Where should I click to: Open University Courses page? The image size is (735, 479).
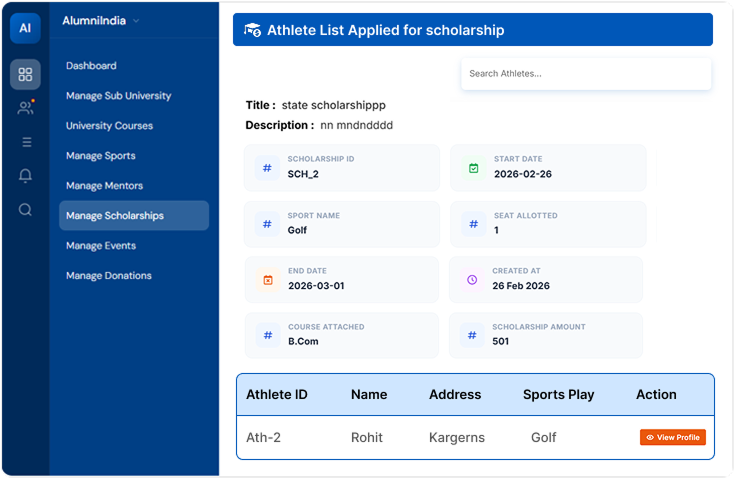pyautogui.click(x=109, y=126)
